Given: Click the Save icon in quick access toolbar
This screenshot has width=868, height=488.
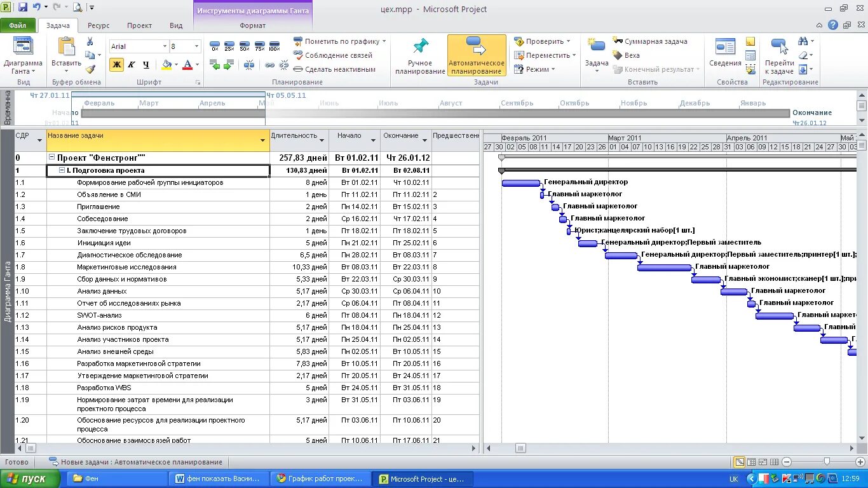Looking at the screenshot, I should pos(23,8).
